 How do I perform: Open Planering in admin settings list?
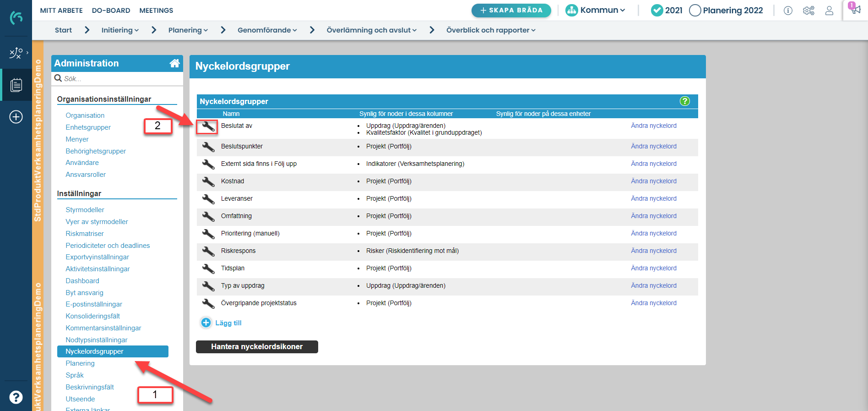click(x=80, y=363)
